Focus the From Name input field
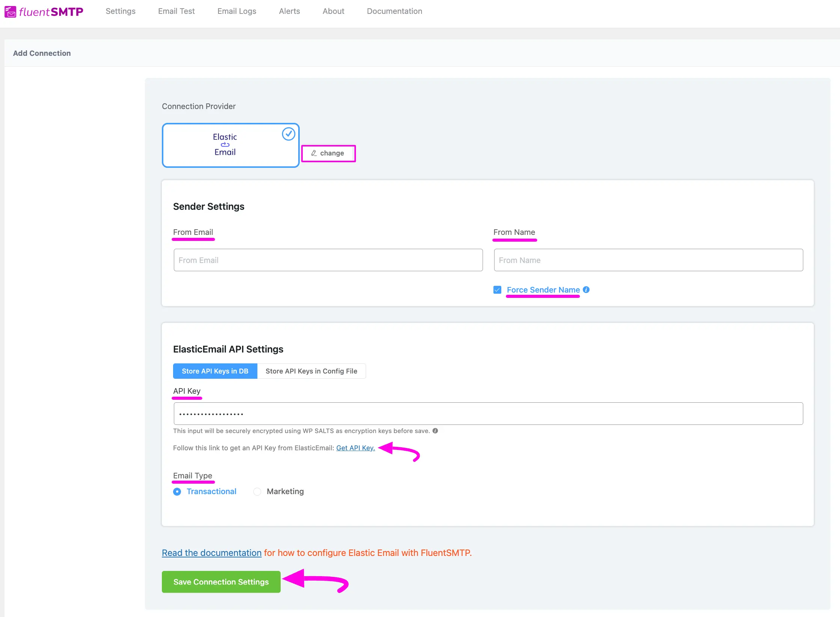 (648, 260)
